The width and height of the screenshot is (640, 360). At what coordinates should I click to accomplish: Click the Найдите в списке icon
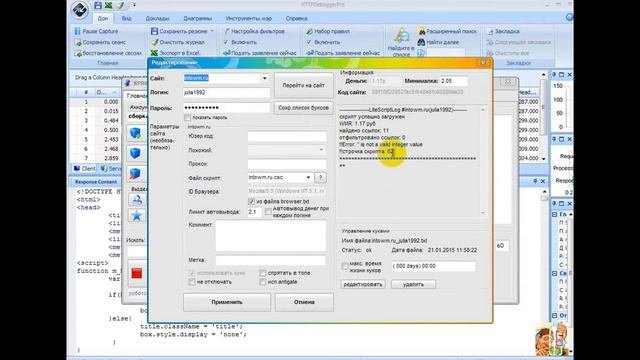(401, 36)
